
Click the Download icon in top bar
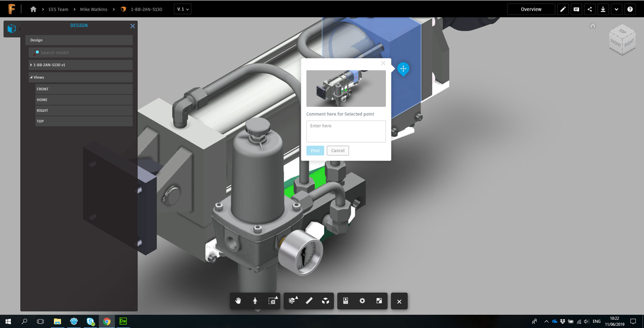603,9
